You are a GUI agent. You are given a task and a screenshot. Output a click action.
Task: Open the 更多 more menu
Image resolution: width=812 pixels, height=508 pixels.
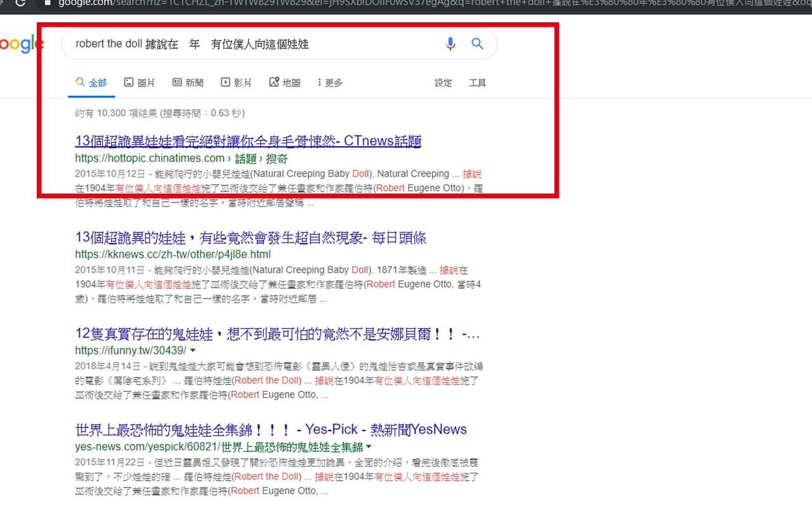point(330,83)
